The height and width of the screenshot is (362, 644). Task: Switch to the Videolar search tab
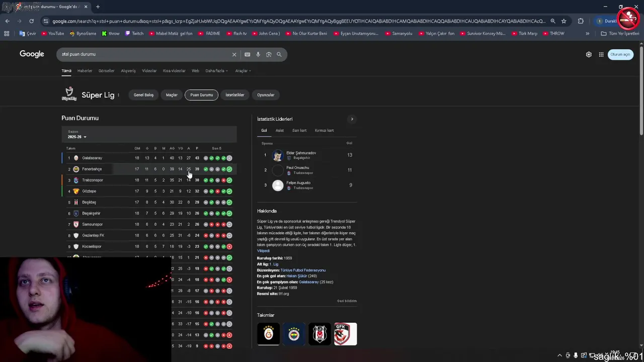click(x=149, y=71)
